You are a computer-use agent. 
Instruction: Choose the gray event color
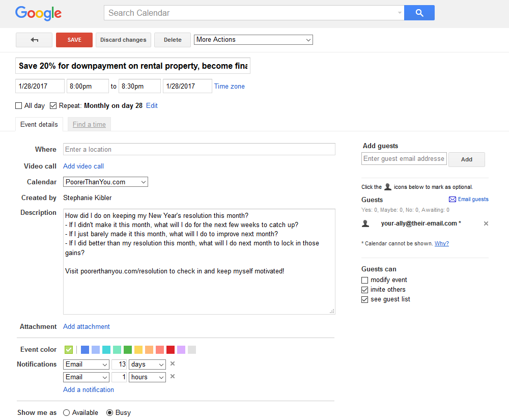click(x=192, y=350)
